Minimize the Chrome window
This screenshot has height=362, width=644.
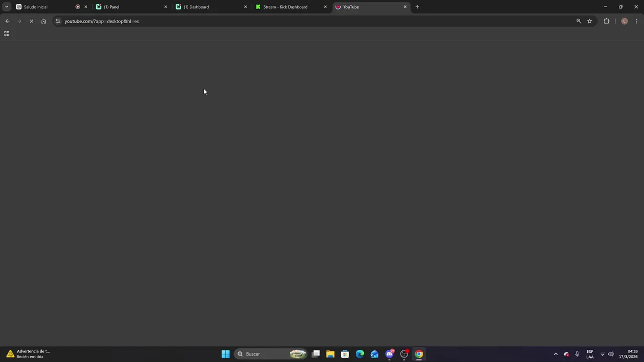point(605,7)
